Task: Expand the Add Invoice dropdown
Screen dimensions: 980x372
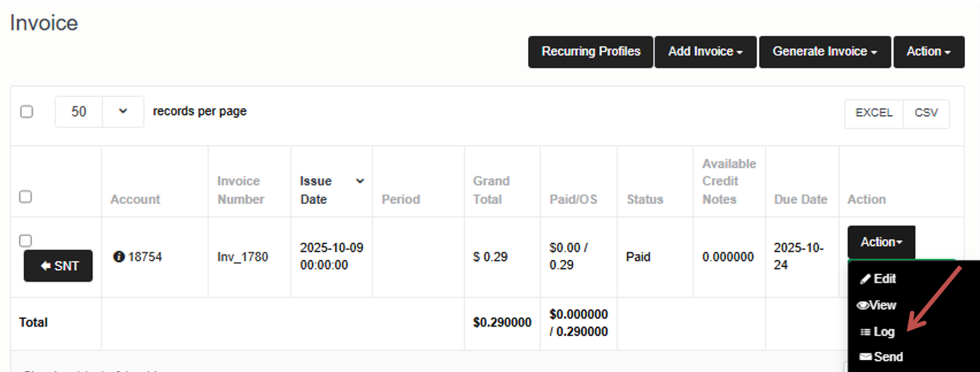Action: 705,52
